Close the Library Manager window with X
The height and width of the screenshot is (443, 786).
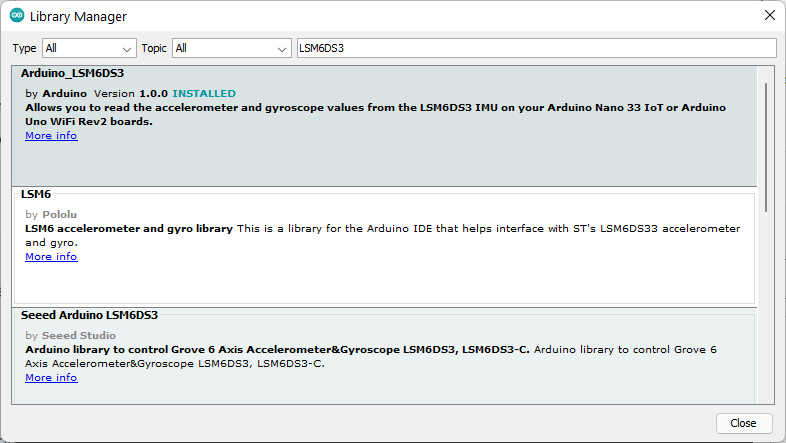pos(769,16)
